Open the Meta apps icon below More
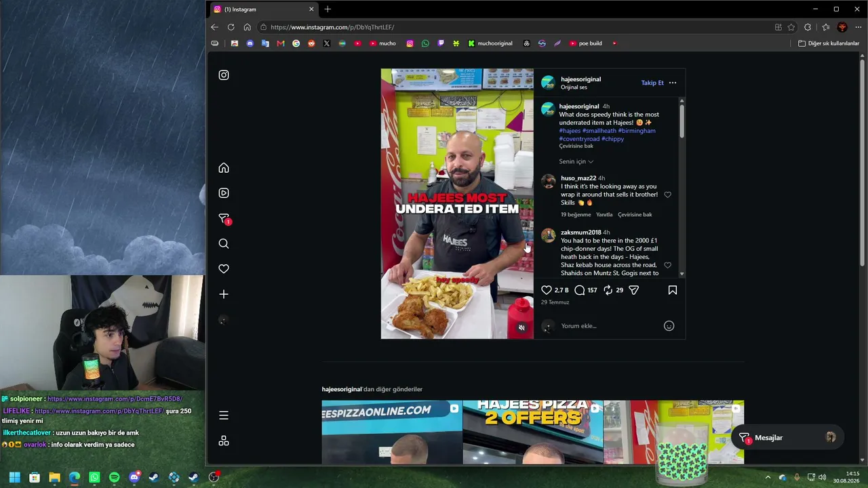This screenshot has height=488, width=868. [x=224, y=441]
